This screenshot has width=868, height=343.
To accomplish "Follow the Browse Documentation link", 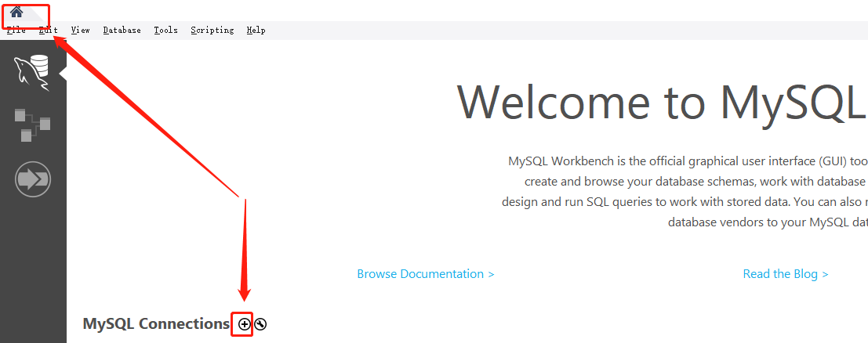I will 426,274.
